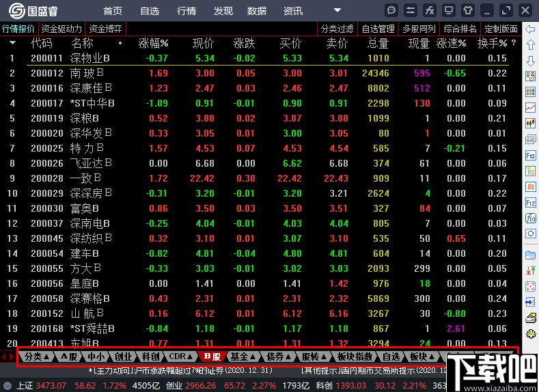Click the red dotted selection box icon
This screenshot has width=539, height=392.
pos(530,286)
